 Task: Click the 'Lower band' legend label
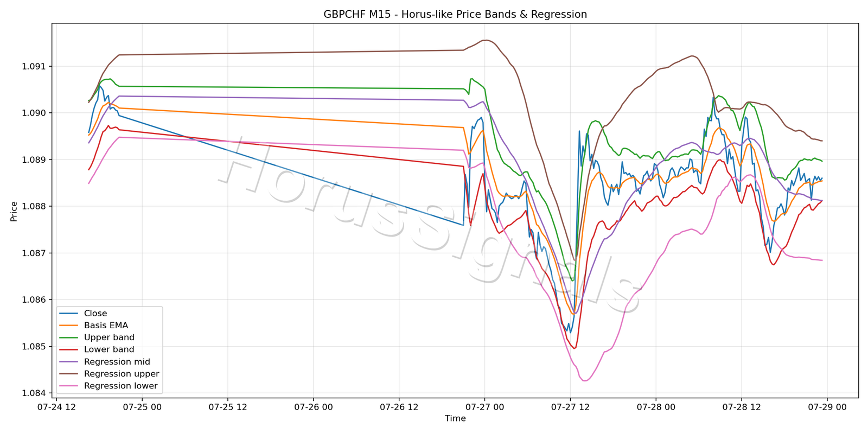pyautogui.click(x=109, y=350)
